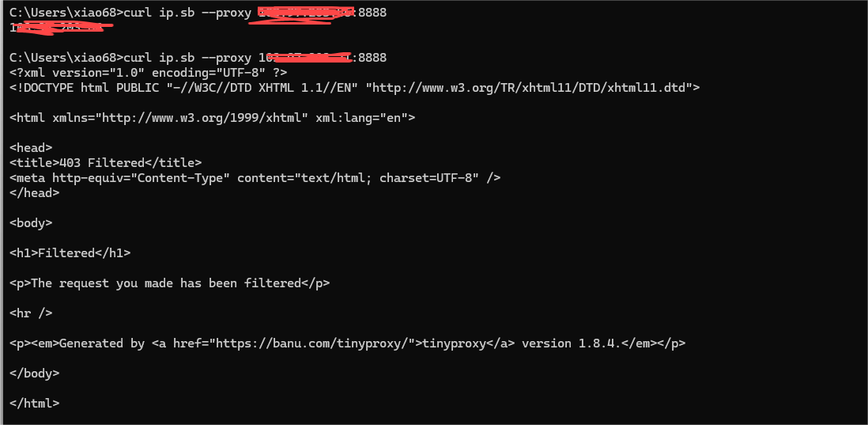The width and height of the screenshot is (868, 425).
Task: Click the closing head tag
Action: (34, 192)
